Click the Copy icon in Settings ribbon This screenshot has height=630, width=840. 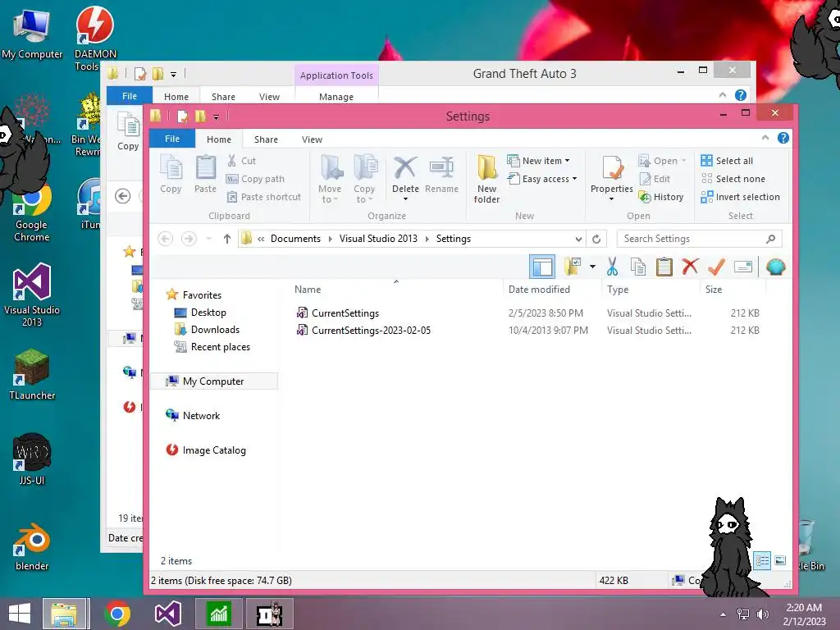[x=171, y=174]
